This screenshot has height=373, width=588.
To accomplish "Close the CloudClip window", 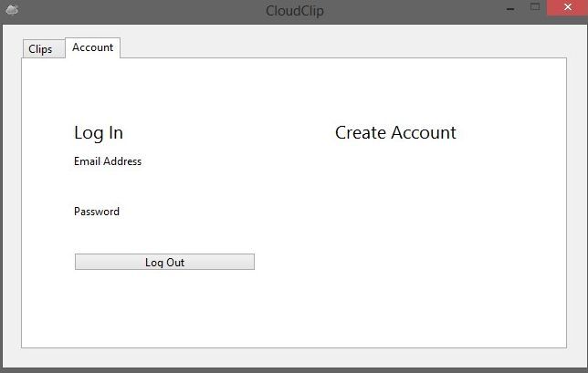I will [567, 7].
